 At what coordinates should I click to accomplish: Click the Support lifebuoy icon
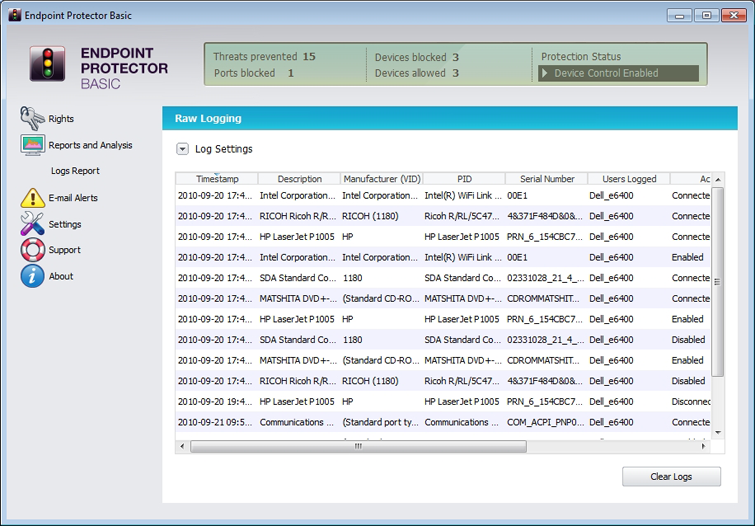[x=32, y=250]
